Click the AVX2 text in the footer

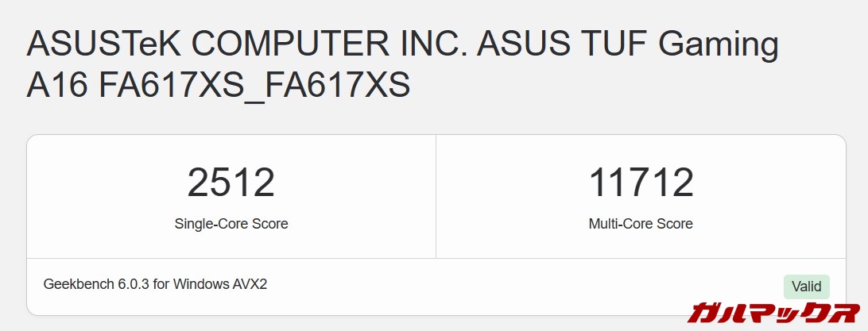(x=250, y=284)
